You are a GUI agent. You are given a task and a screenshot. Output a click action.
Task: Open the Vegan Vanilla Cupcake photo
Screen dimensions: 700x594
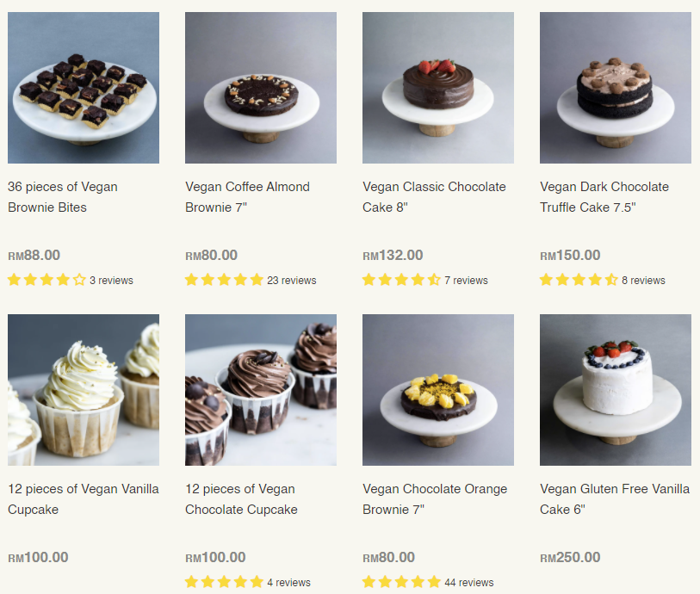84,390
